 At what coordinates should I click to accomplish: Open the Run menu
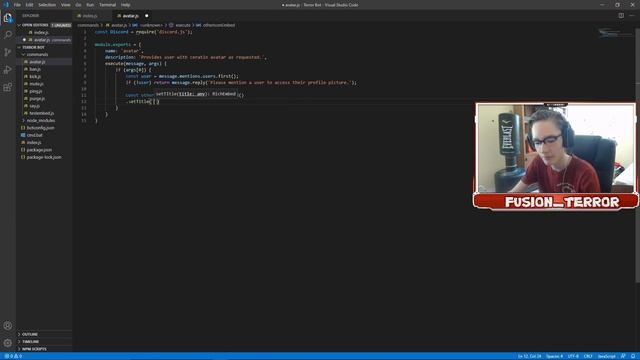90,5
